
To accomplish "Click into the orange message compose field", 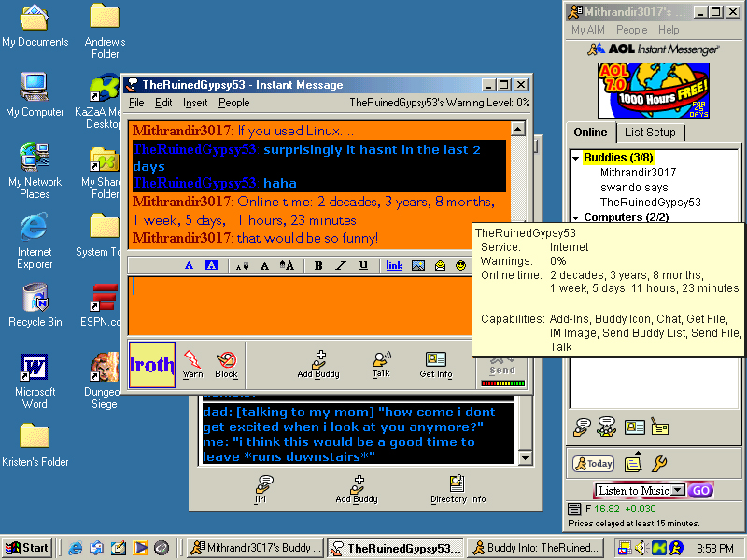I will 300,306.
